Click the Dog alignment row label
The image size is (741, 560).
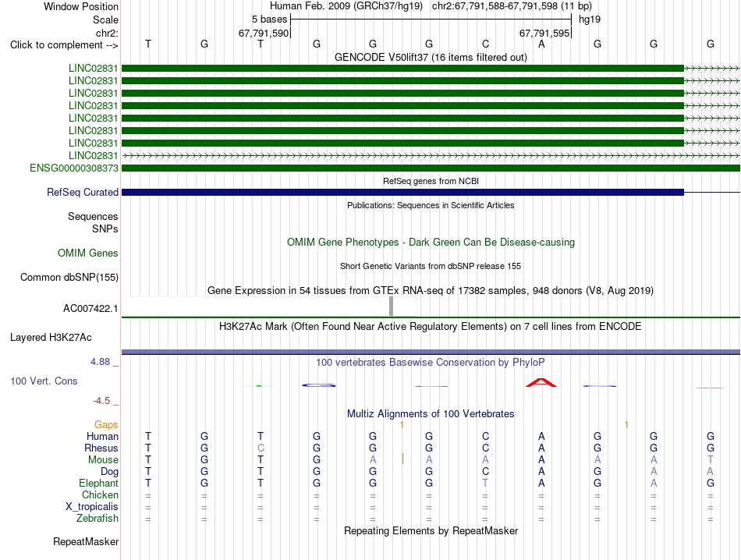pyautogui.click(x=109, y=472)
